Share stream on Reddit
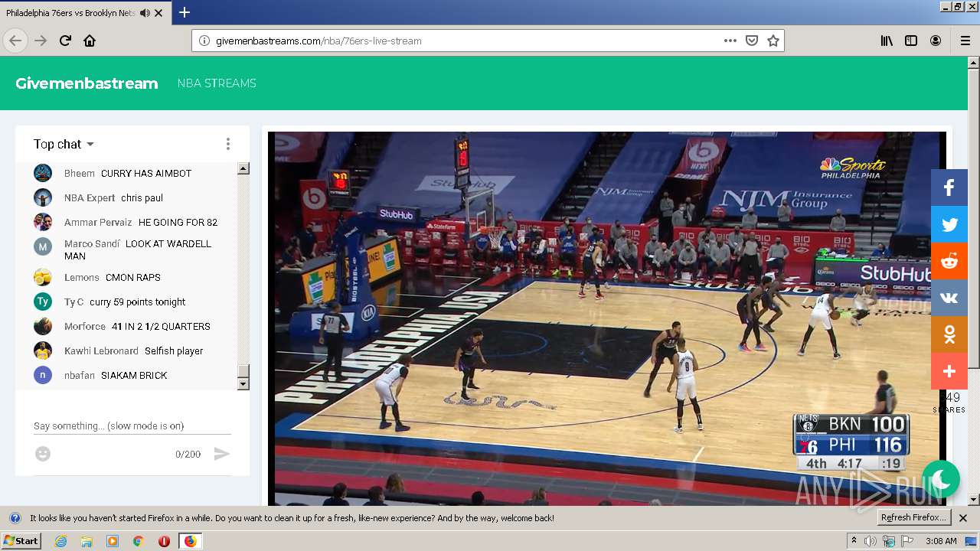 click(x=949, y=261)
